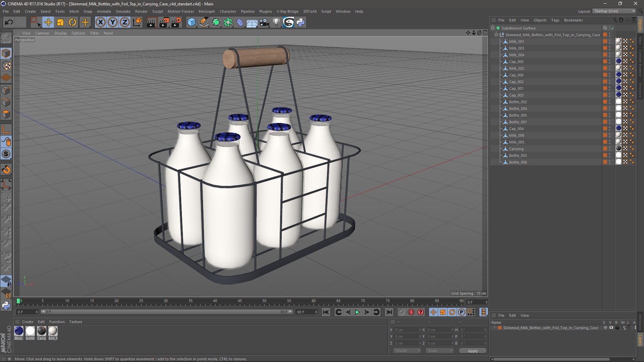This screenshot has width=644, height=362.
Task: Open Objects manager Tags menu
Action: [555, 20]
